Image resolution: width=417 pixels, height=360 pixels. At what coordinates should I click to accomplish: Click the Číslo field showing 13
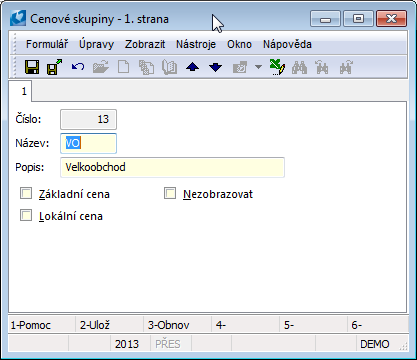click(89, 119)
